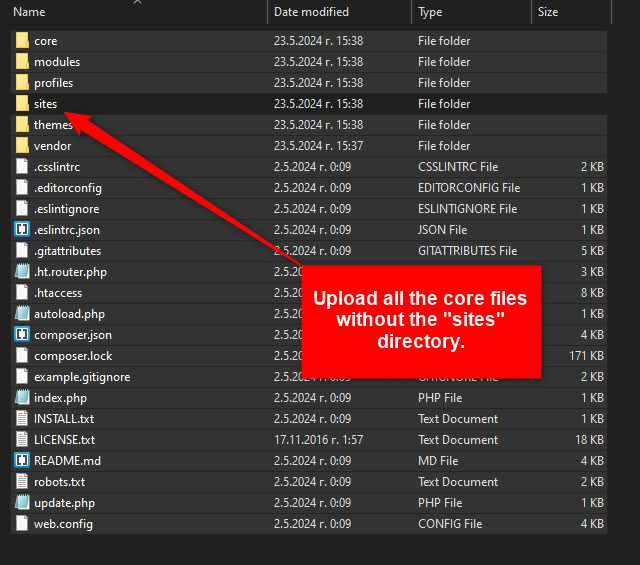Viewport: 640px width, 565px height.
Task: Select the 'autoload.php' file name
Action: tap(69, 314)
